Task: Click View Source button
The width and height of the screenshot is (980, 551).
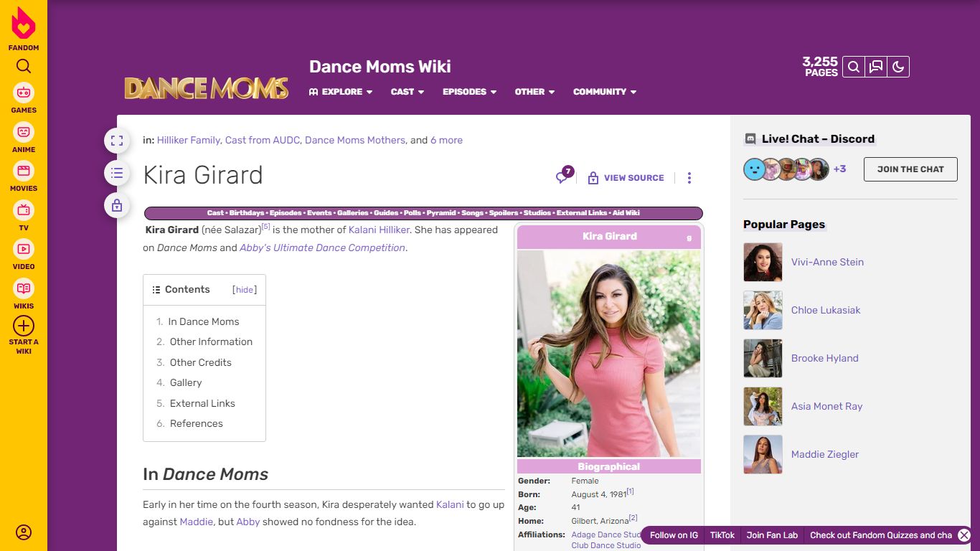Action: pyautogui.click(x=626, y=178)
